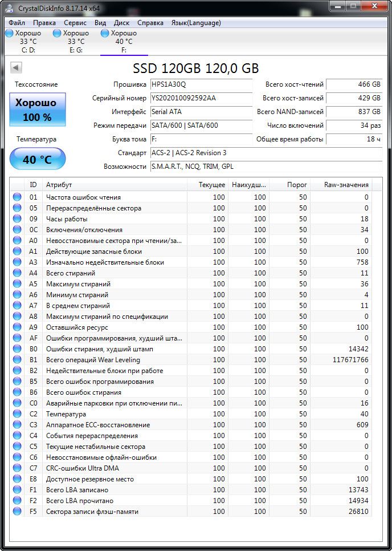Click the Прошивка field HPS1A30Q
Screen dimensions: 392x551
point(201,84)
